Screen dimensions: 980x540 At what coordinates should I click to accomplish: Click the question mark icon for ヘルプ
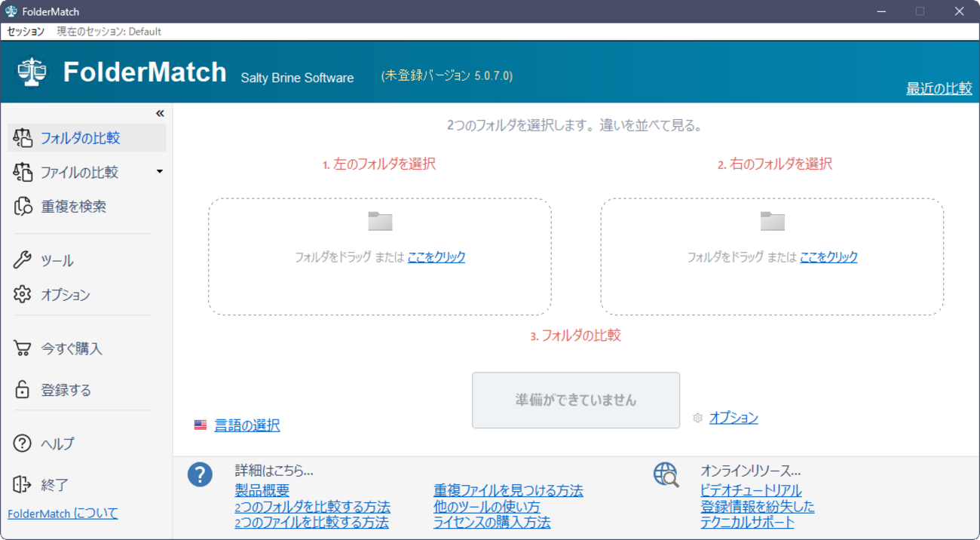click(23, 443)
